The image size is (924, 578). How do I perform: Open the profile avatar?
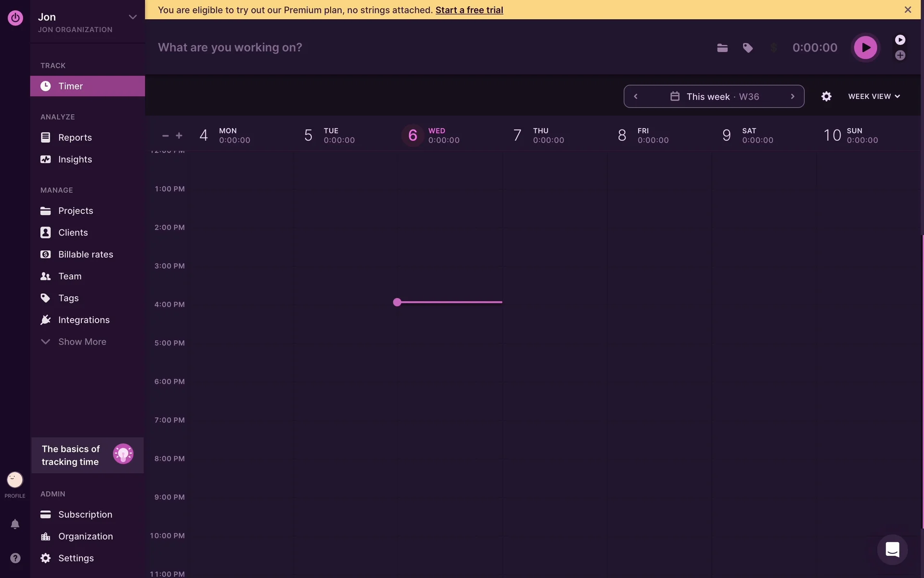coord(15,480)
